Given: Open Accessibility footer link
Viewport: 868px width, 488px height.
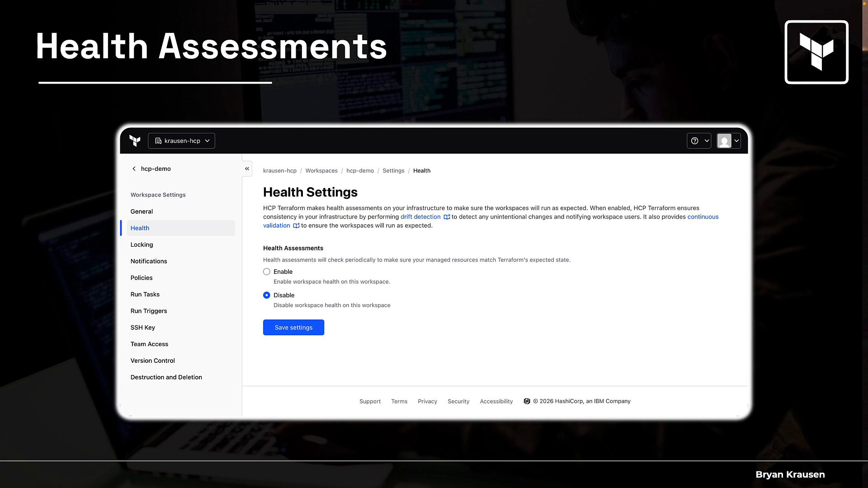Looking at the screenshot, I should (496, 401).
